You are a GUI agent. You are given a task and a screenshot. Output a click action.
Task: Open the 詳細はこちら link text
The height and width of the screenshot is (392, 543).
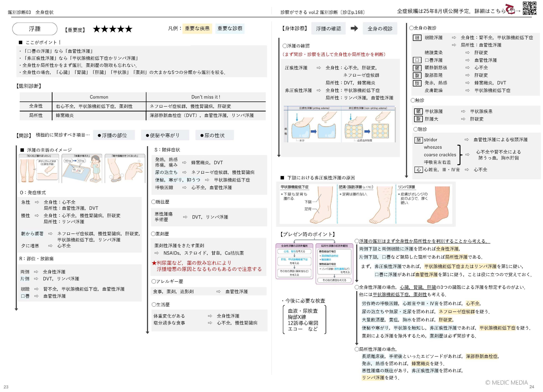tap(490, 11)
